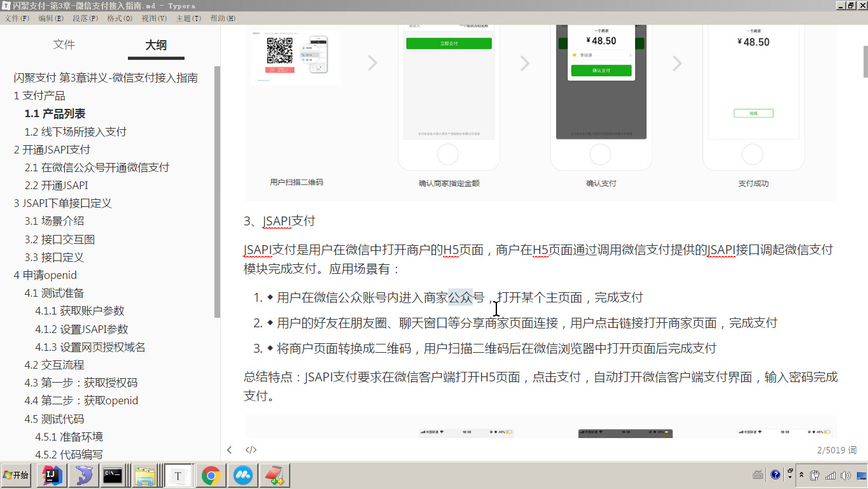This screenshot has height=489, width=868.
Task: Click the keyboard input method tray icon
Action: point(758,475)
